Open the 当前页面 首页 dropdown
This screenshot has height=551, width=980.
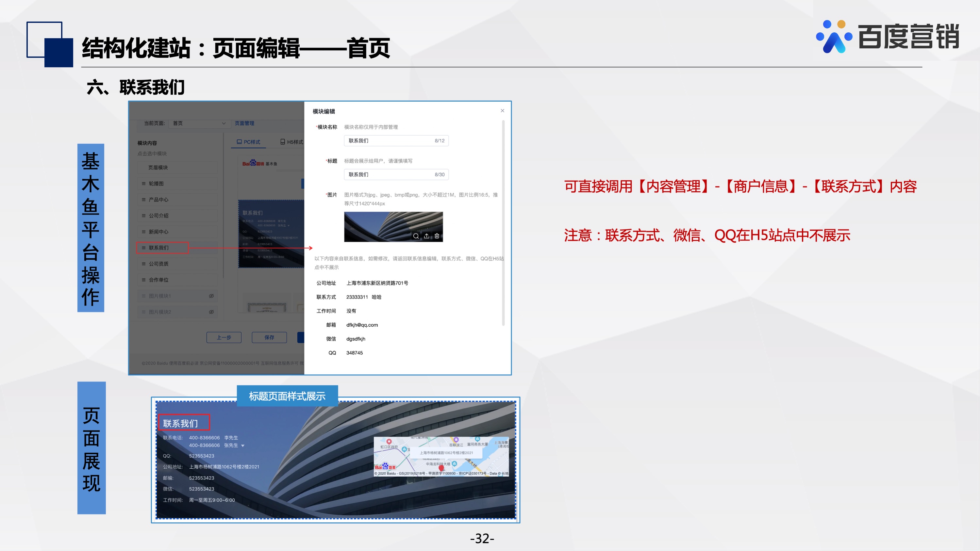pos(199,123)
